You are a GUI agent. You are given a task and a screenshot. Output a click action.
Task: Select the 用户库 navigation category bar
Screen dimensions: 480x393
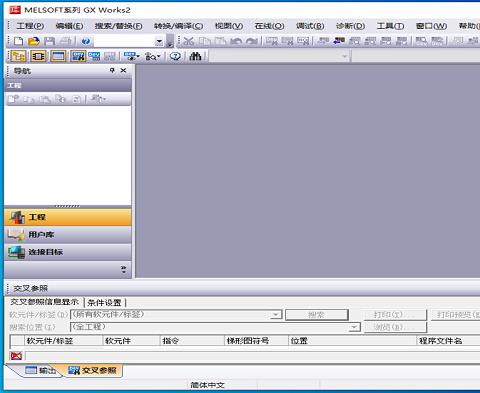68,235
